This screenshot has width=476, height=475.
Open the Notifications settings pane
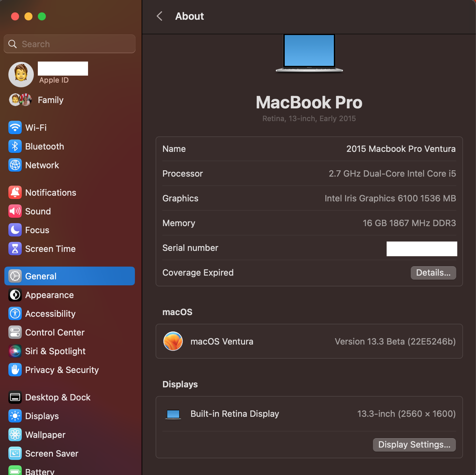click(x=70, y=192)
